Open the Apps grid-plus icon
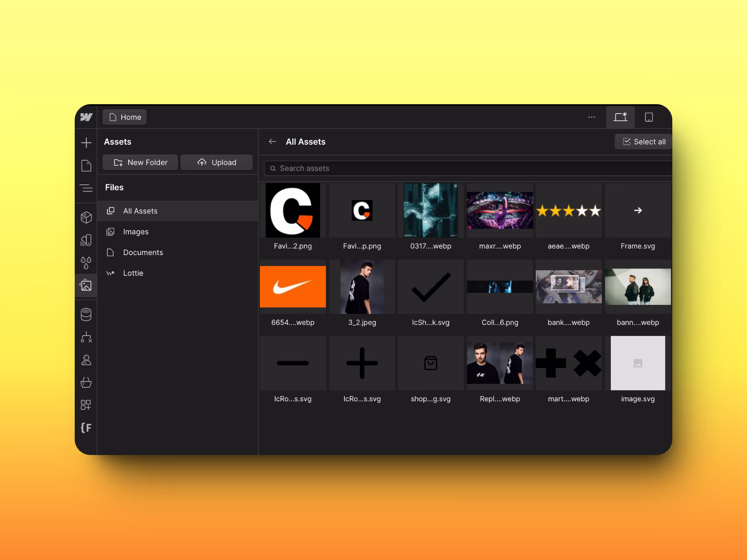The width and height of the screenshot is (747, 560). click(86, 405)
